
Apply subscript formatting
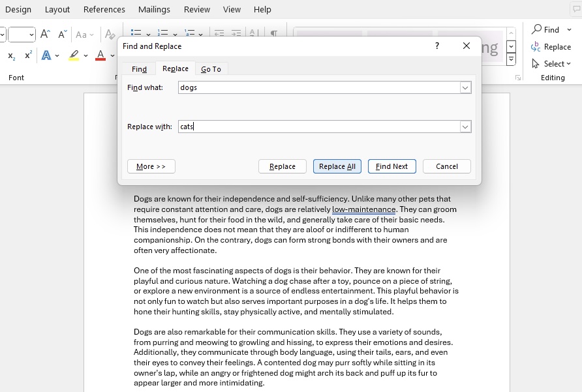(x=12, y=55)
